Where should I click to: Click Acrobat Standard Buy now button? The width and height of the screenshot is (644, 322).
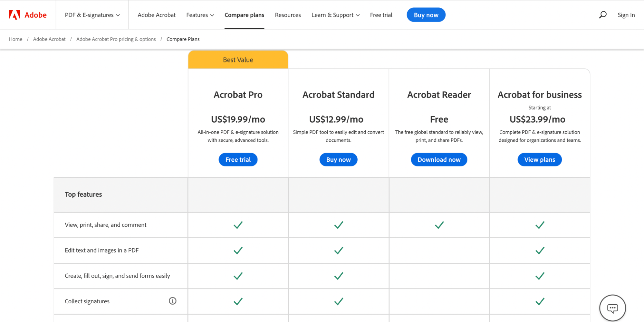click(x=338, y=160)
